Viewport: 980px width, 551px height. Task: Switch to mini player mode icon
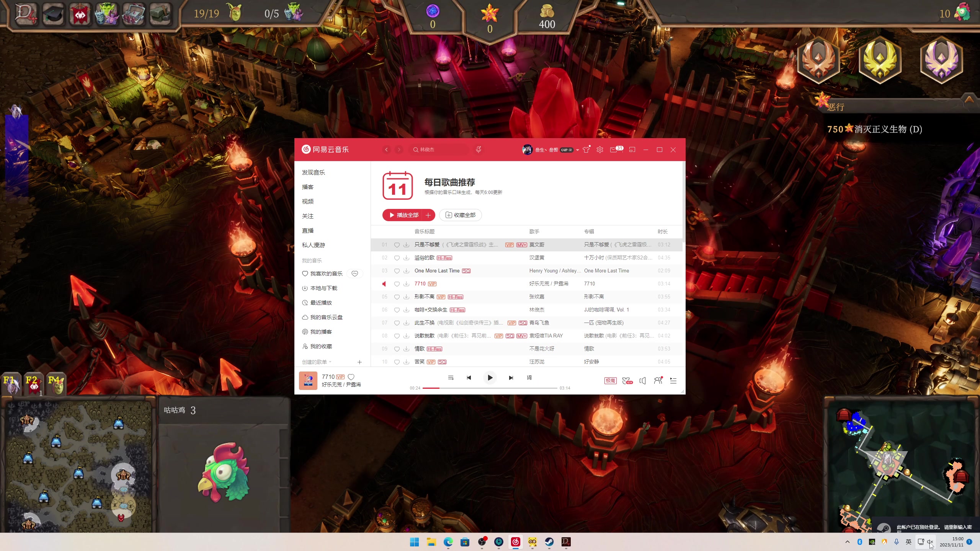click(632, 150)
